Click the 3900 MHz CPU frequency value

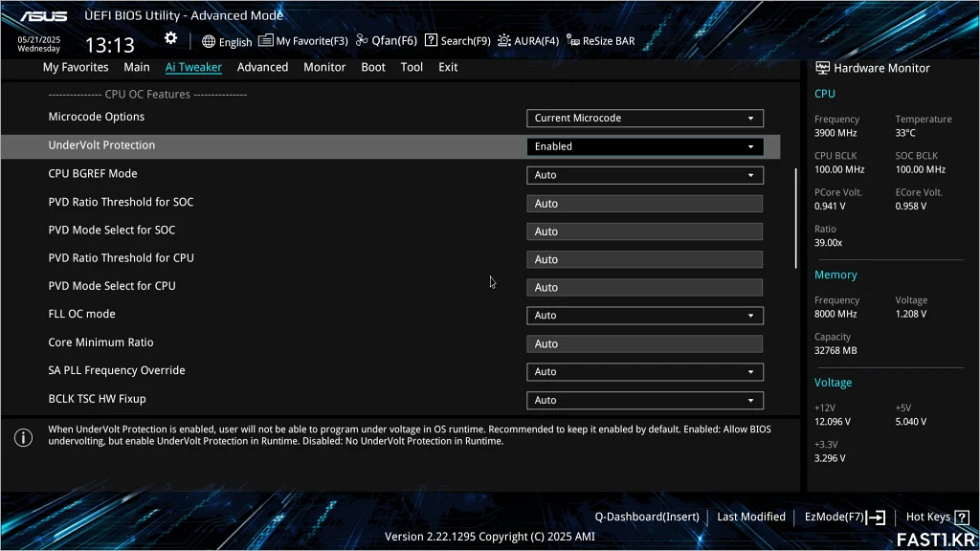835,133
